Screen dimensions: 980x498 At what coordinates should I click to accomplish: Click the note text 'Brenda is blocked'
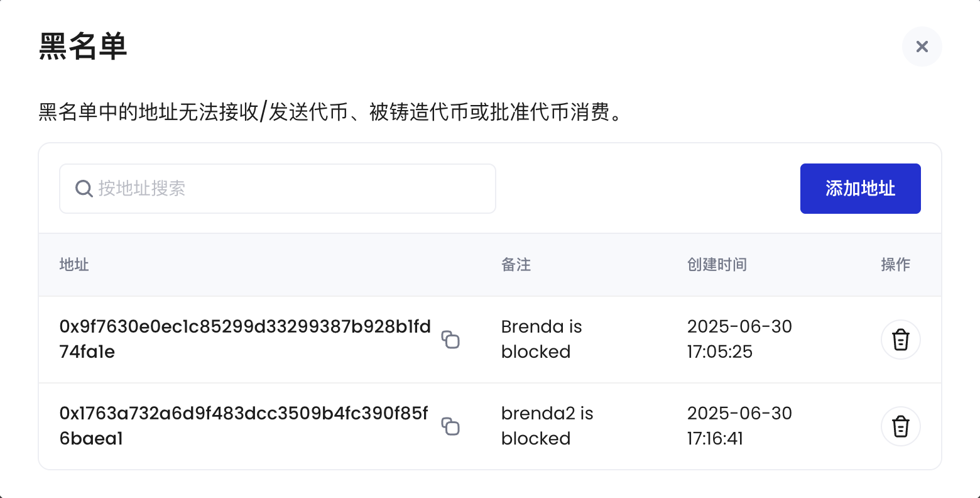[542, 339]
